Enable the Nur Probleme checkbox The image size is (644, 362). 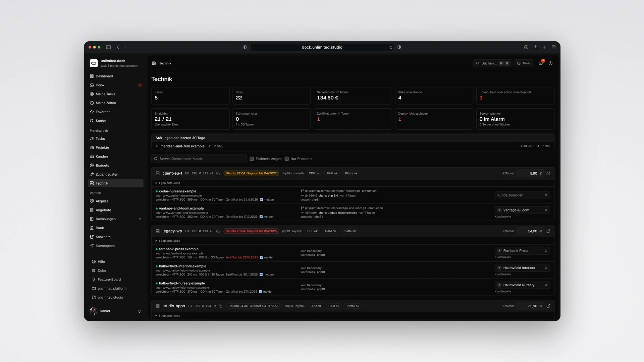tap(286, 159)
